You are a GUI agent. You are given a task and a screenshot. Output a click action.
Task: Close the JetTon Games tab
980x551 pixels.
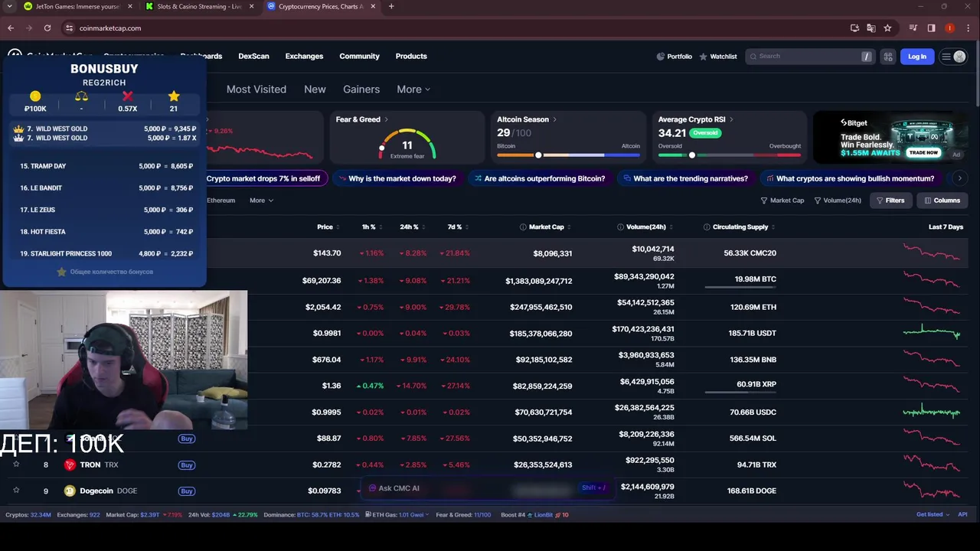tap(130, 6)
